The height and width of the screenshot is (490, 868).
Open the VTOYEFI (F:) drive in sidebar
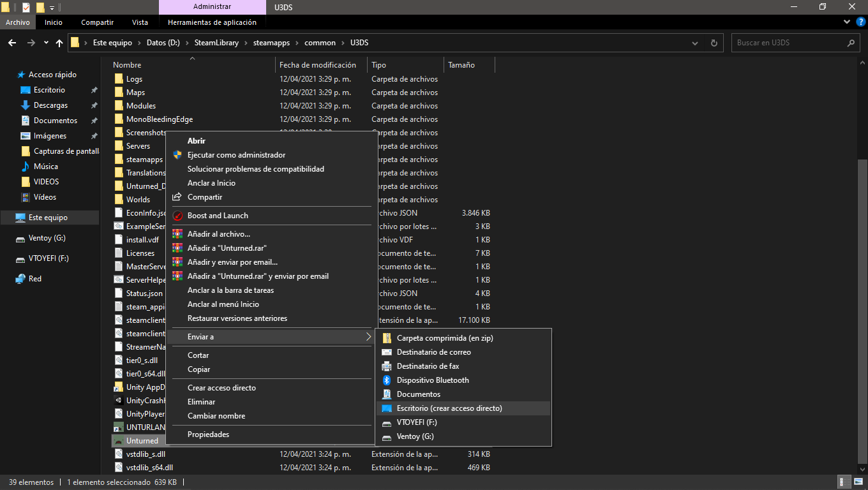pyautogui.click(x=49, y=258)
